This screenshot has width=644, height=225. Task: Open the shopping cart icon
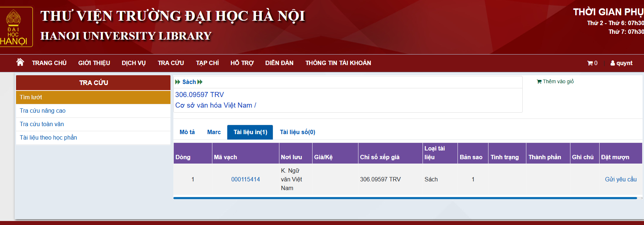tap(590, 63)
